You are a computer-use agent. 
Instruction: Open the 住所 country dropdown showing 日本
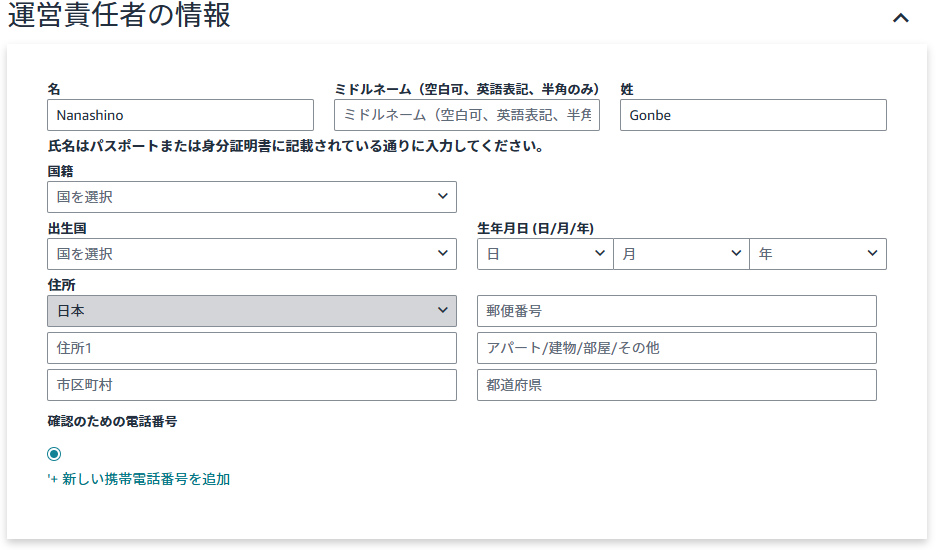pos(252,311)
